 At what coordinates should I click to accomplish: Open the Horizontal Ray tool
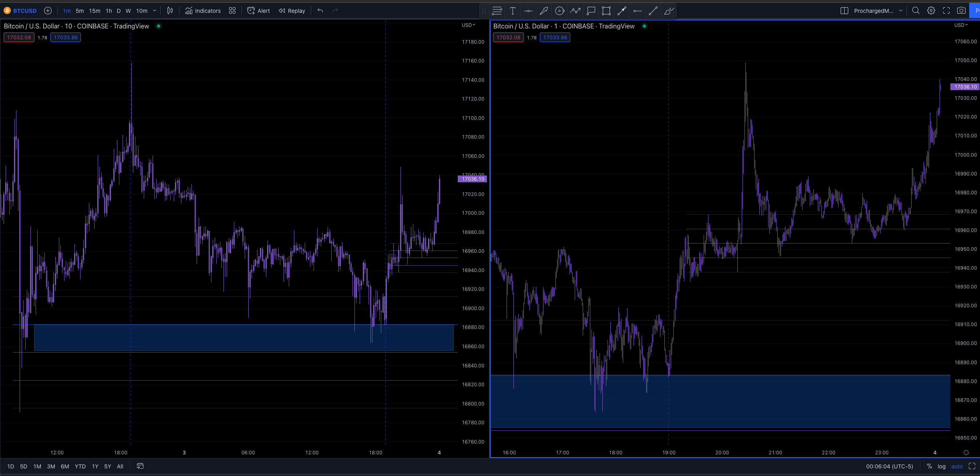coord(637,11)
